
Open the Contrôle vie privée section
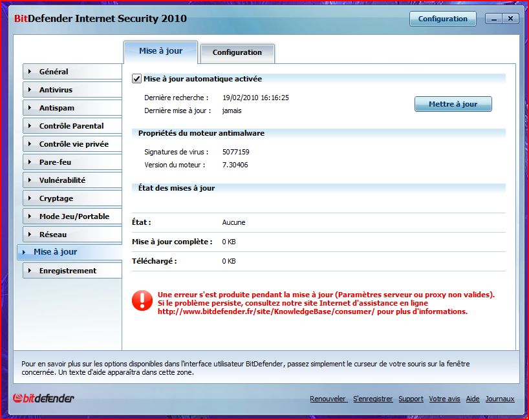72,144
